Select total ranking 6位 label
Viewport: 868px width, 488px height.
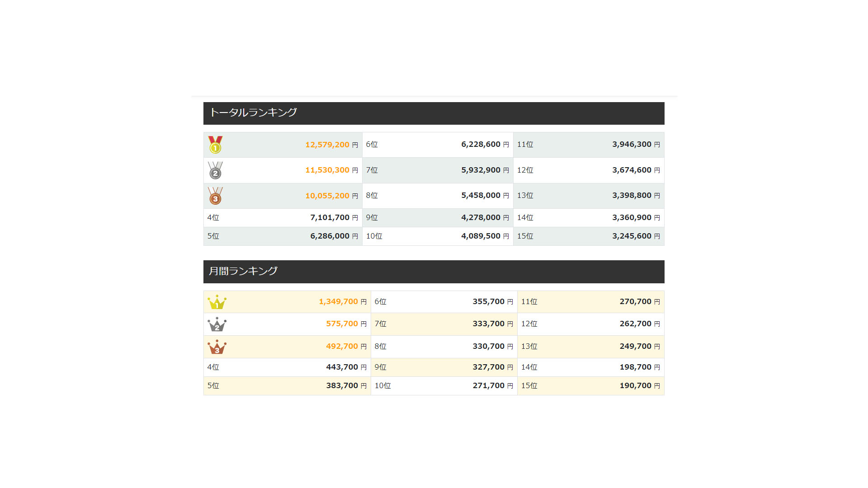[x=372, y=145]
